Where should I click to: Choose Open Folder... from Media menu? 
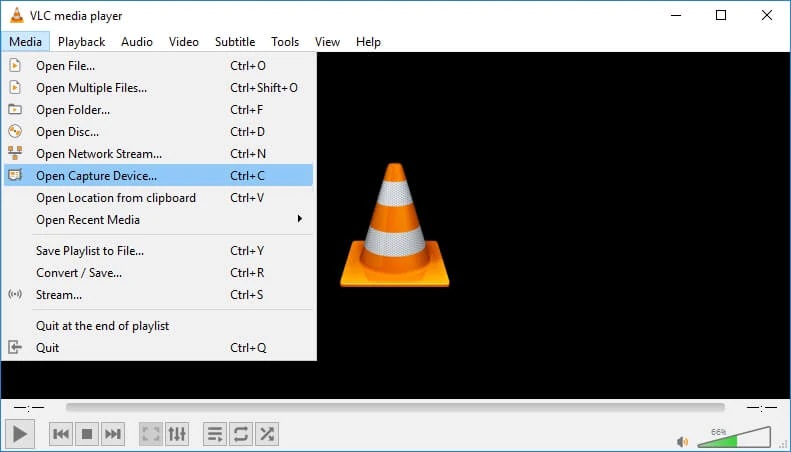(x=158, y=109)
